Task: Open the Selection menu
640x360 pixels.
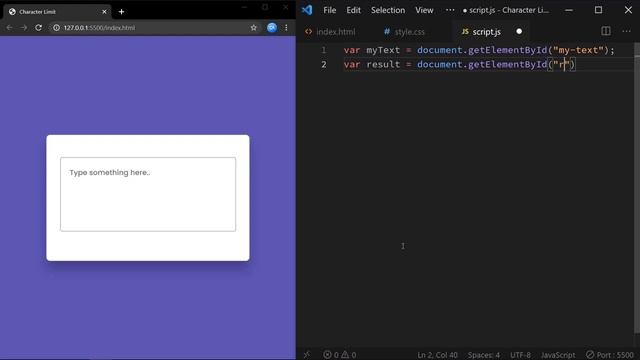Action: point(388,10)
